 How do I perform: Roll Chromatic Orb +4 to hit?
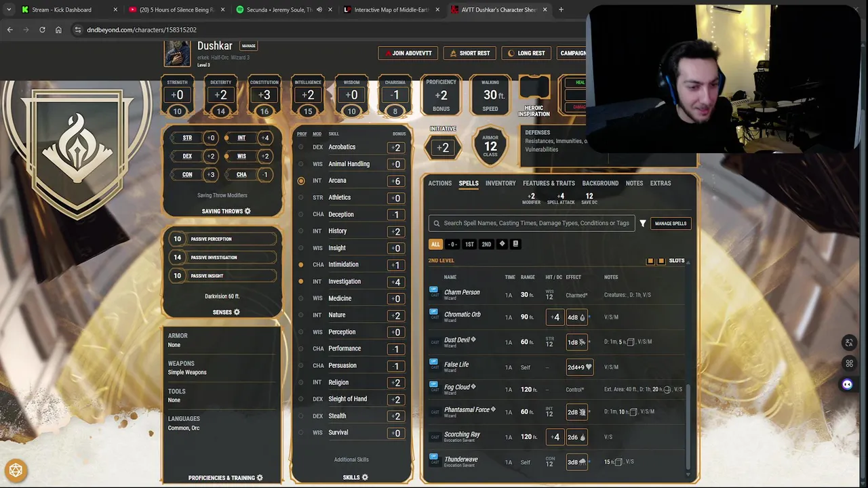(x=555, y=317)
